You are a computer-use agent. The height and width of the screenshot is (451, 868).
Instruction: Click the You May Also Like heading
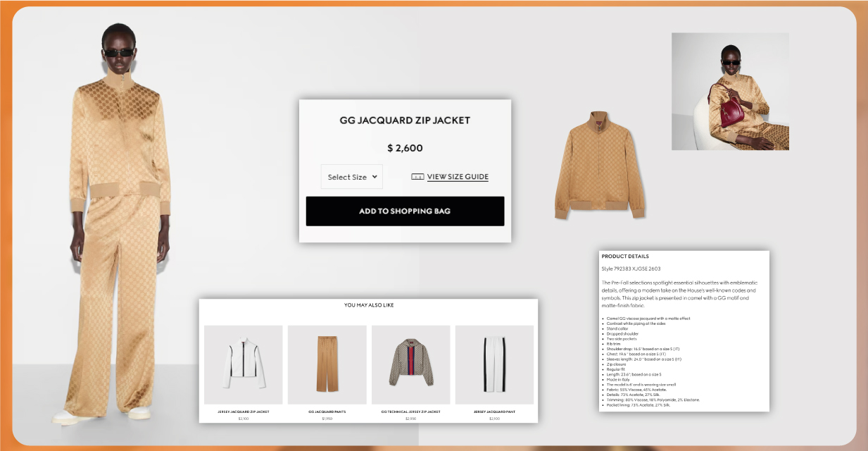[x=369, y=306]
